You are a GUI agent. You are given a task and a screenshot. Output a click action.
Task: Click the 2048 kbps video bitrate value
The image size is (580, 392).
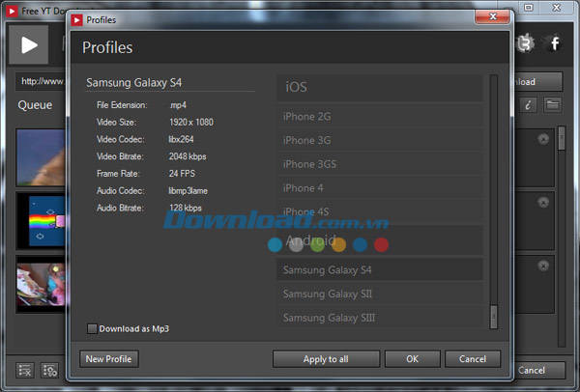click(188, 156)
